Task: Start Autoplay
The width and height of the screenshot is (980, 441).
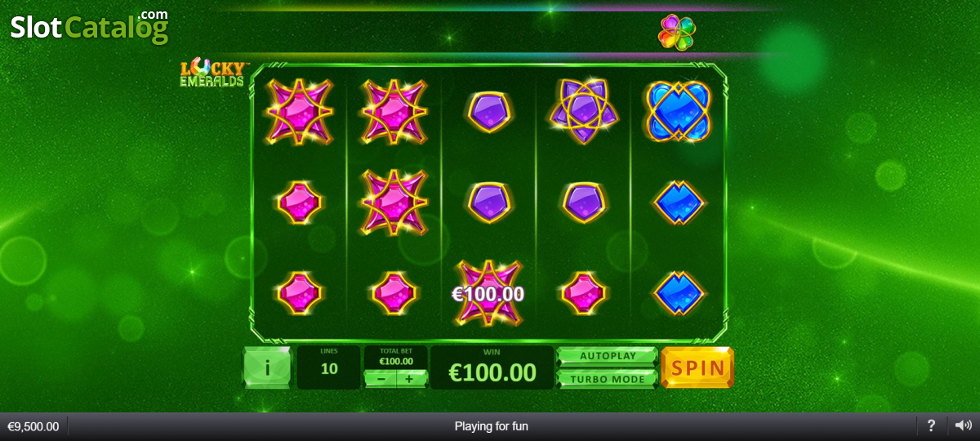Action: pos(607,356)
